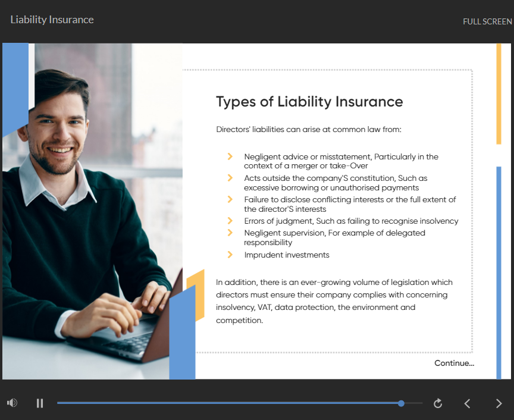
Task: Pause the slide playback
Action: coord(40,403)
